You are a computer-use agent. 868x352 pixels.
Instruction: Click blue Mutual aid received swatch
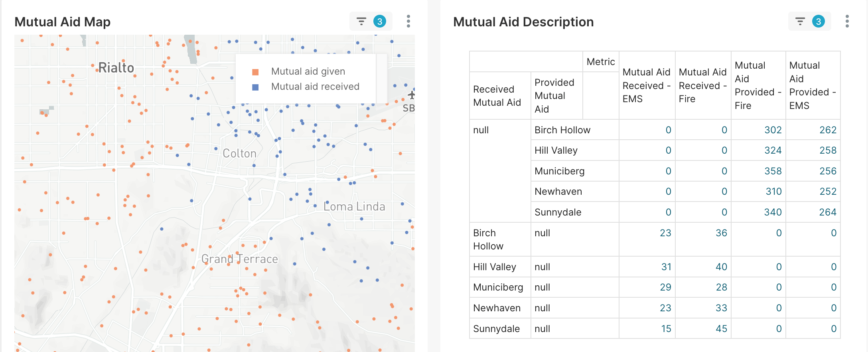(255, 87)
